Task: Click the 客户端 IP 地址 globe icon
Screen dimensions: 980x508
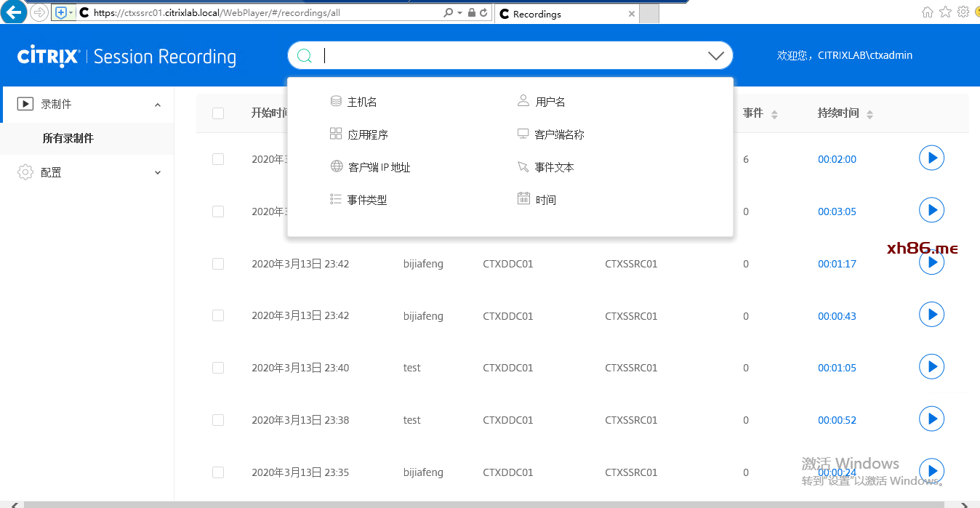Action: 337,166
